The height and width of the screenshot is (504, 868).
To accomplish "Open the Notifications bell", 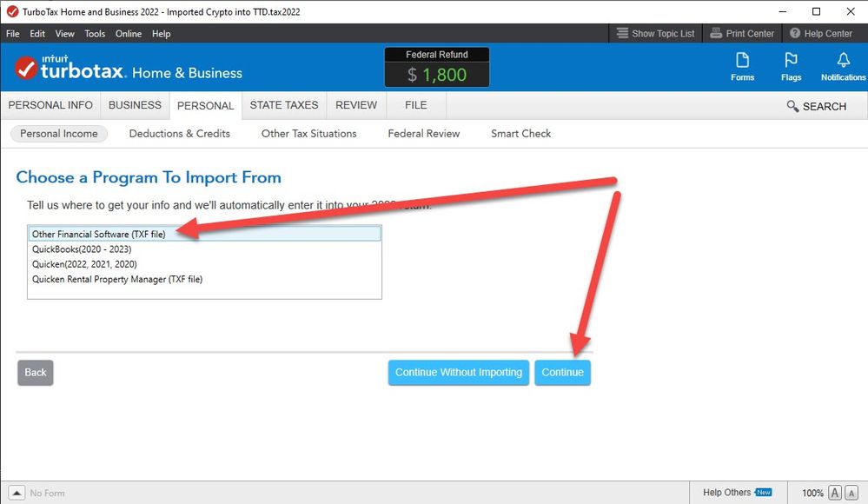I will [843, 66].
